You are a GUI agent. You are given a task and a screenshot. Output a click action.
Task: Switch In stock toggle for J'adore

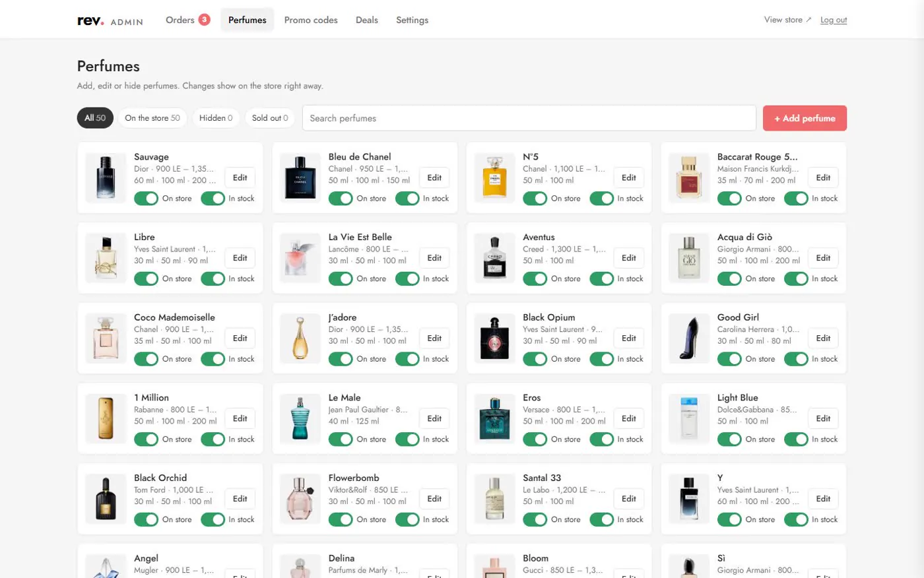click(x=407, y=360)
